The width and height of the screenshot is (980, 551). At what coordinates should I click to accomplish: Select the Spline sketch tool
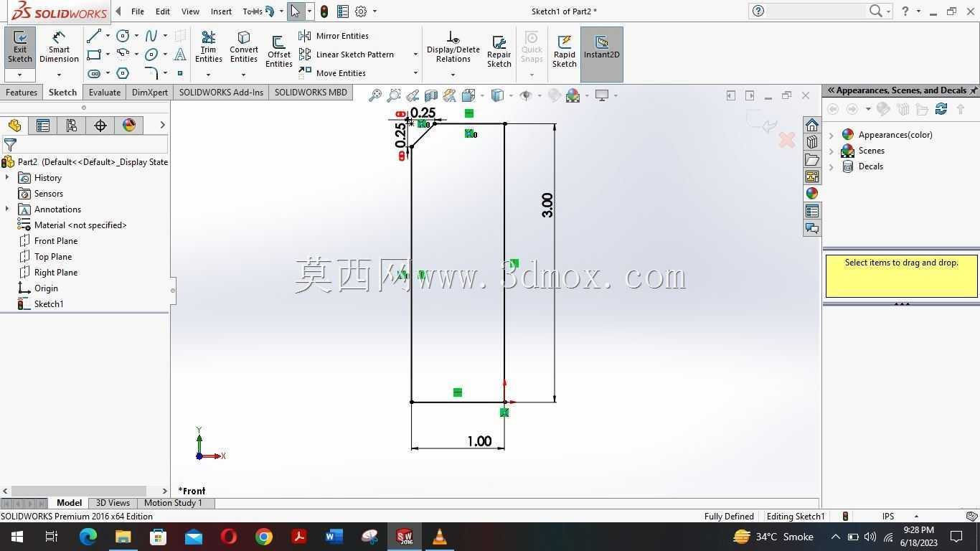(x=151, y=36)
